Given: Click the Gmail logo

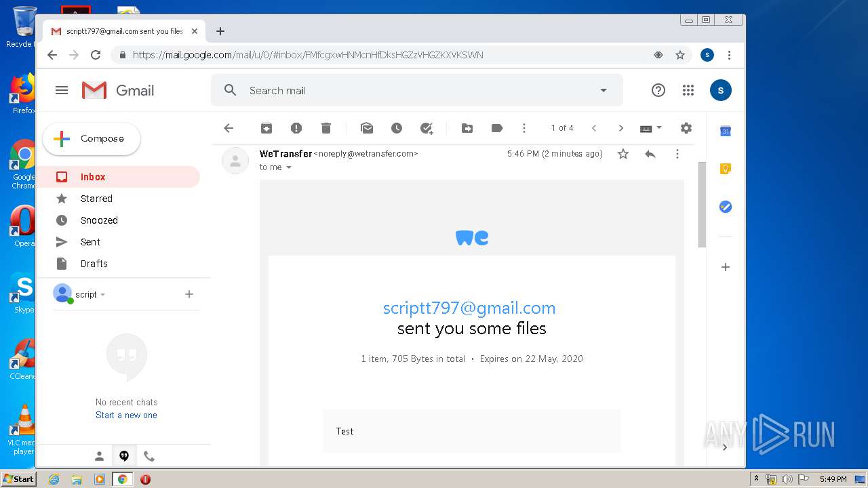Looking at the screenshot, I should coord(118,90).
